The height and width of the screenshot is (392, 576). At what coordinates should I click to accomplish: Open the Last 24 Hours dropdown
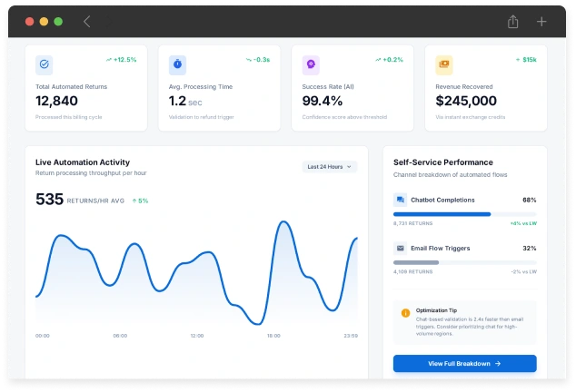(x=330, y=167)
